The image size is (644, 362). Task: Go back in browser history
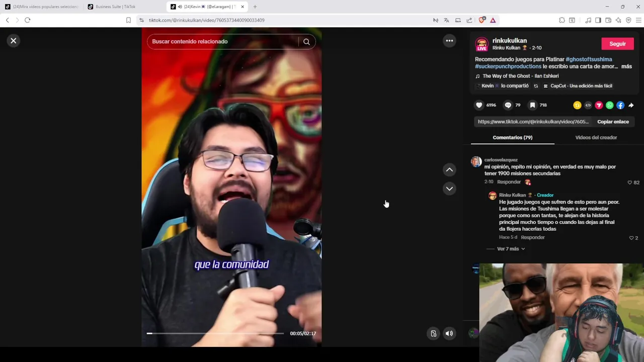pyautogui.click(x=7, y=20)
